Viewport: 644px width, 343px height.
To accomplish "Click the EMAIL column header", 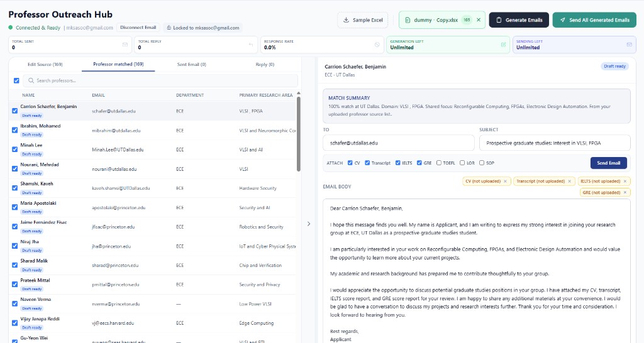I will [x=98, y=95].
